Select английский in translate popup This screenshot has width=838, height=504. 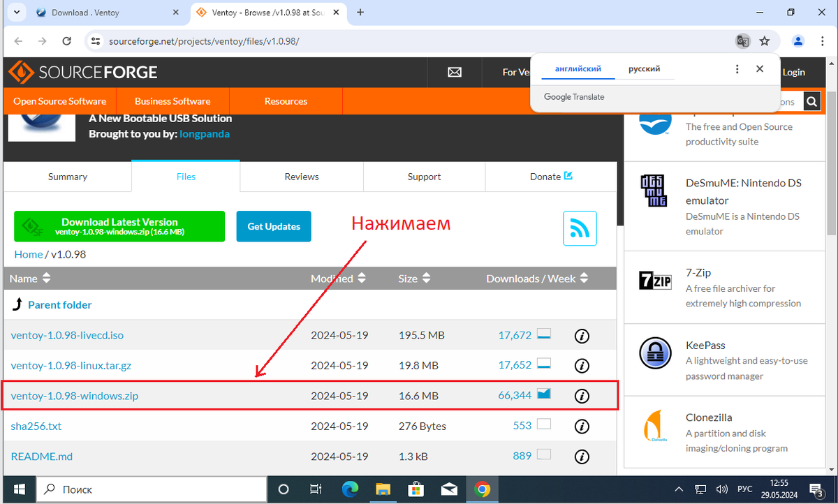578,69
